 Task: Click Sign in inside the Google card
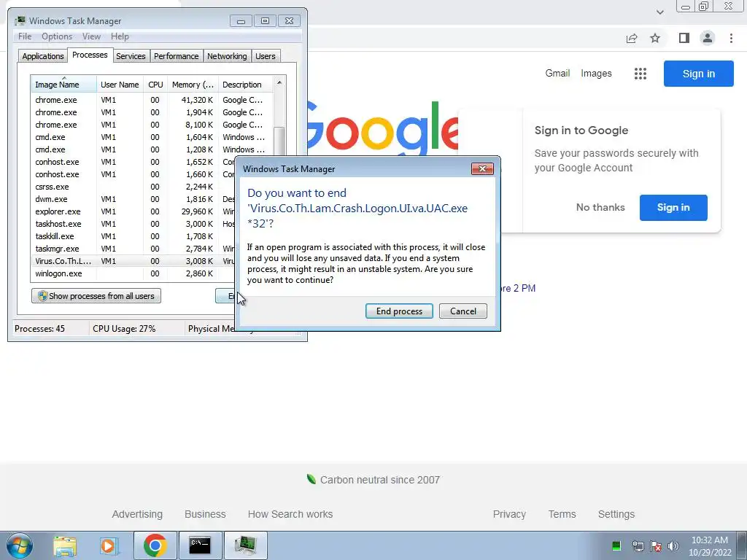point(673,207)
